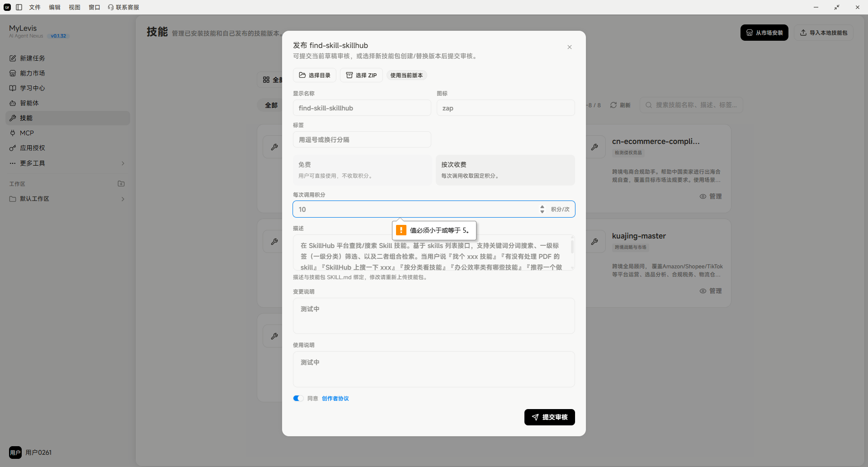Decrease credits with stepper down arrow

pos(542,212)
